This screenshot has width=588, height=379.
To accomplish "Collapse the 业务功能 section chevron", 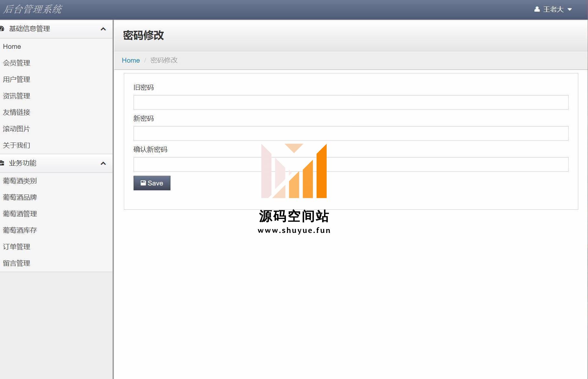I will coord(103,163).
